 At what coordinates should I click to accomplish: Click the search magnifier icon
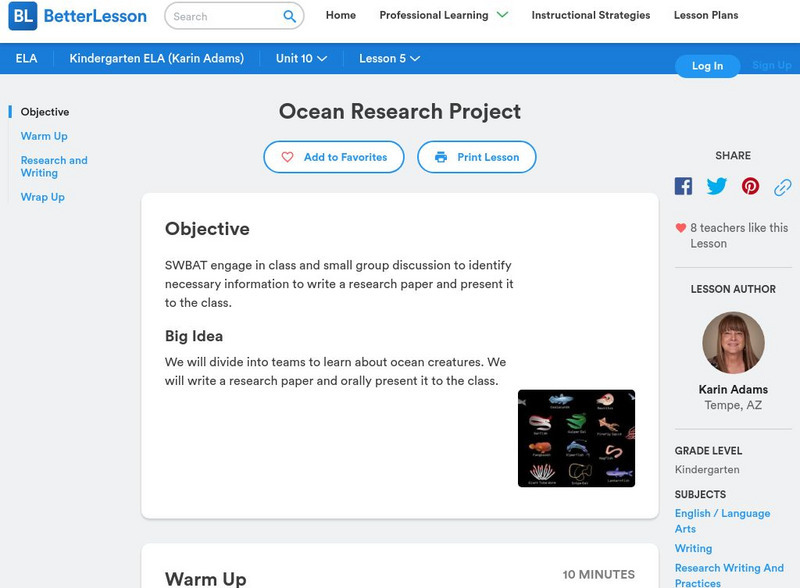pos(289,16)
